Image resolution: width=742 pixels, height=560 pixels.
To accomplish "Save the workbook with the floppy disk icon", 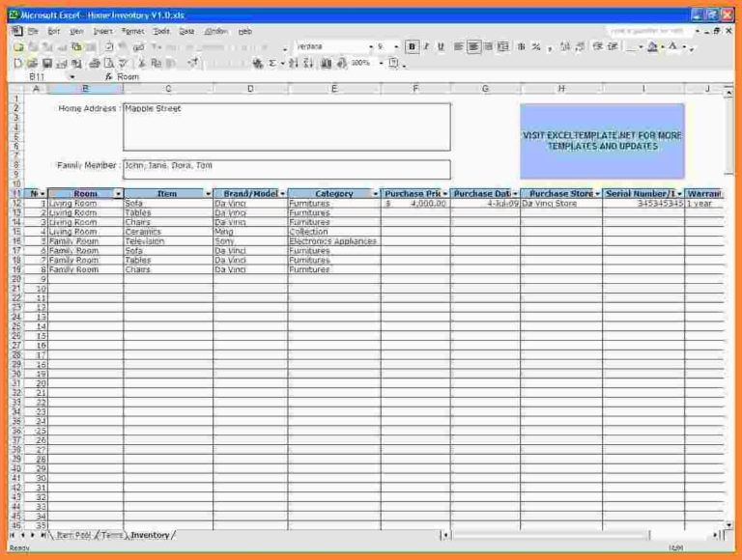I will click(46, 64).
